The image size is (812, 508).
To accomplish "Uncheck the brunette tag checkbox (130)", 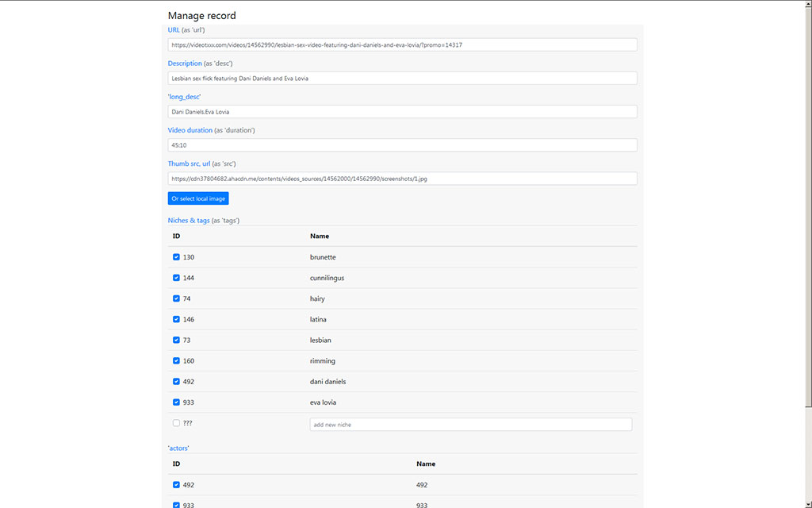I will pos(176,257).
